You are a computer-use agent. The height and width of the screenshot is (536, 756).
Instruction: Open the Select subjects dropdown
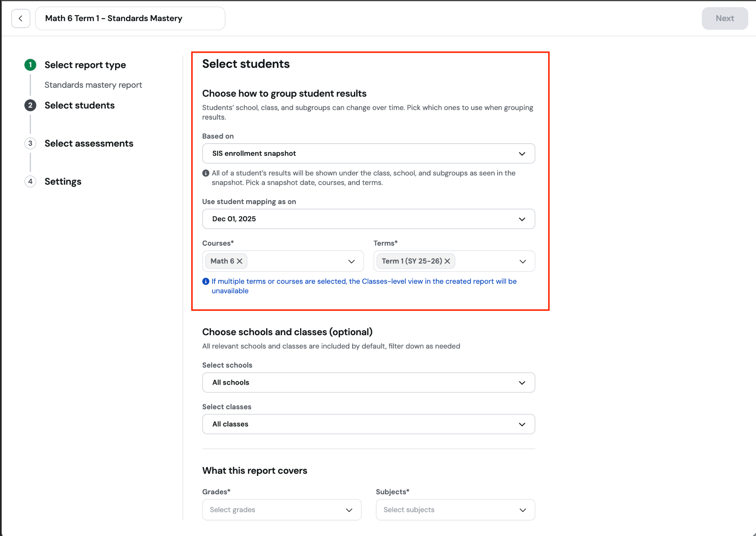pos(456,510)
